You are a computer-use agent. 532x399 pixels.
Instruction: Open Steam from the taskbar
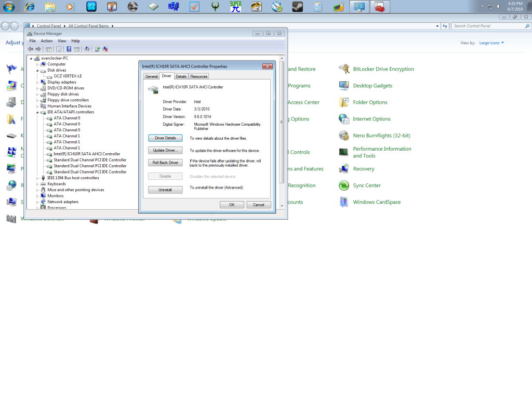(297, 6)
